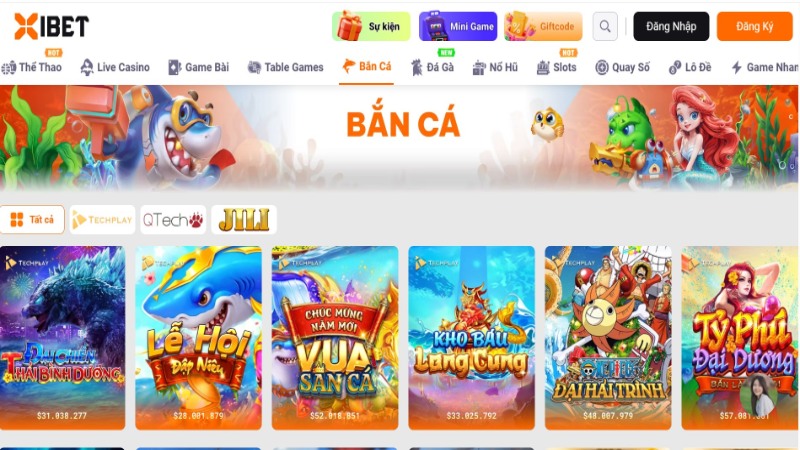Open Lễ Hội Đập Niêu game
The image size is (800, 450).
[x=198, y=338]
